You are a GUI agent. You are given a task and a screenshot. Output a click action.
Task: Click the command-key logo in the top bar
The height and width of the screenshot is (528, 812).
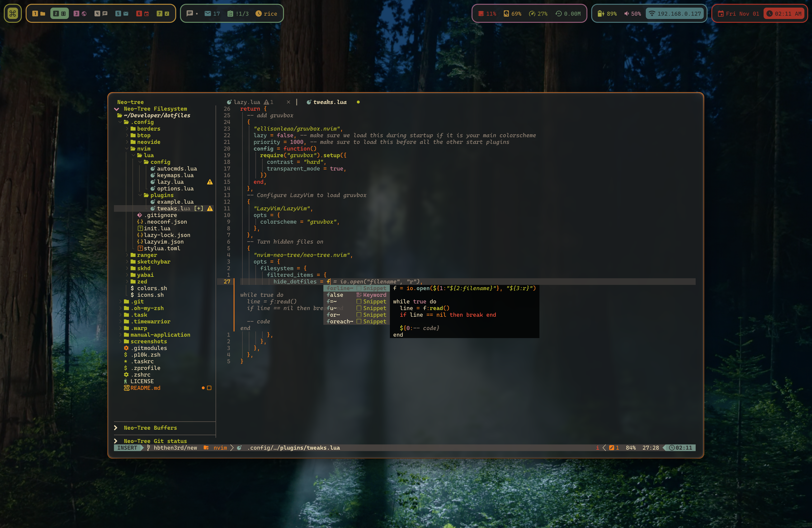point(13,13)
